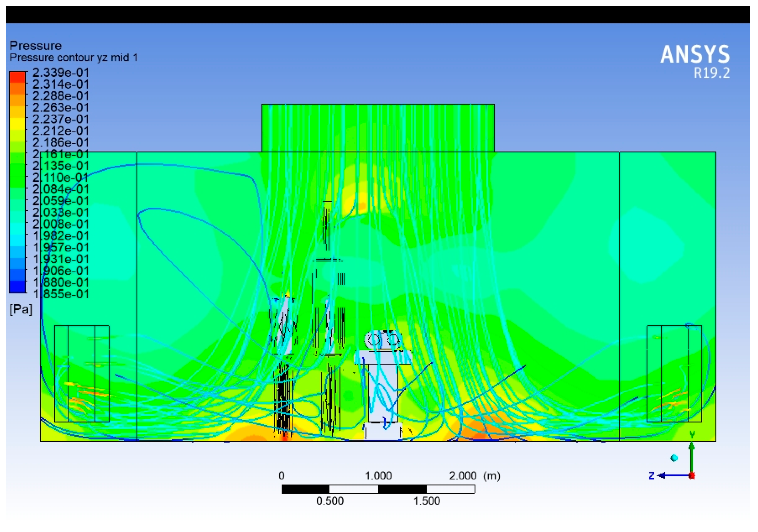Select the left small rectangular box outline

82,374
